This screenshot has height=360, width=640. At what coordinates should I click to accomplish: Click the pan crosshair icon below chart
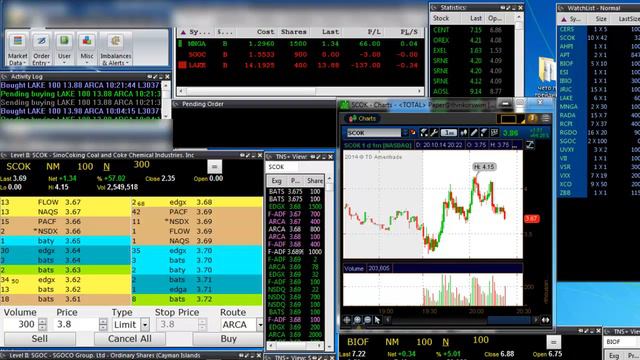coord(347,320)
